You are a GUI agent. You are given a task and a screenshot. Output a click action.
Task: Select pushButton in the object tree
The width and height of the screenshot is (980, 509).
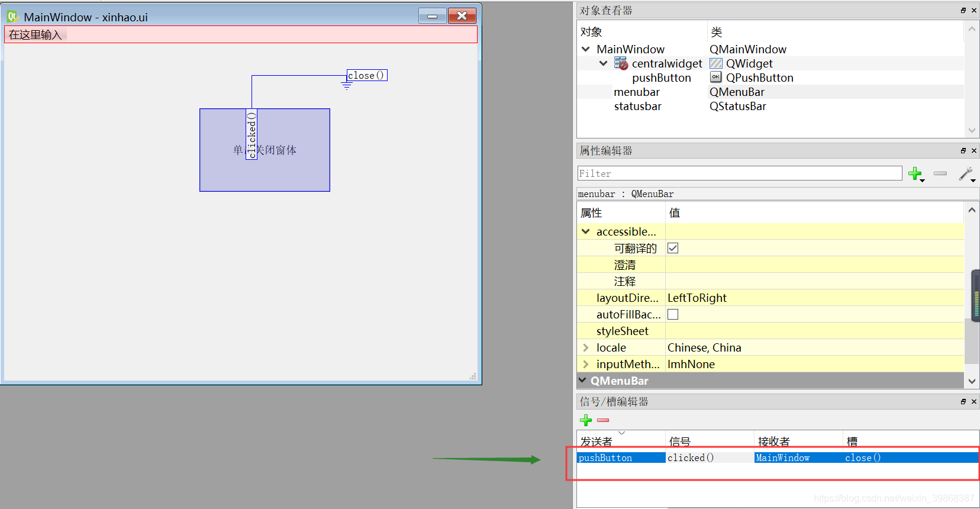661,78
